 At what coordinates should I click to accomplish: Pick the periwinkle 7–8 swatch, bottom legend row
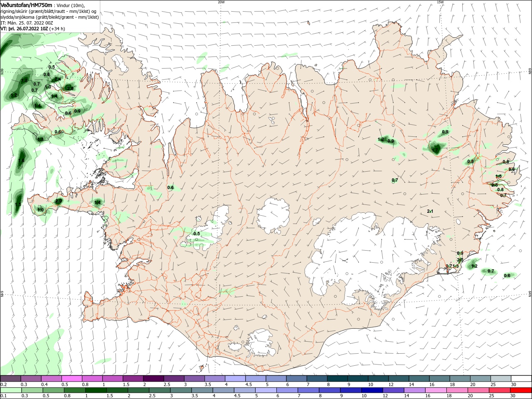(308, 390)
